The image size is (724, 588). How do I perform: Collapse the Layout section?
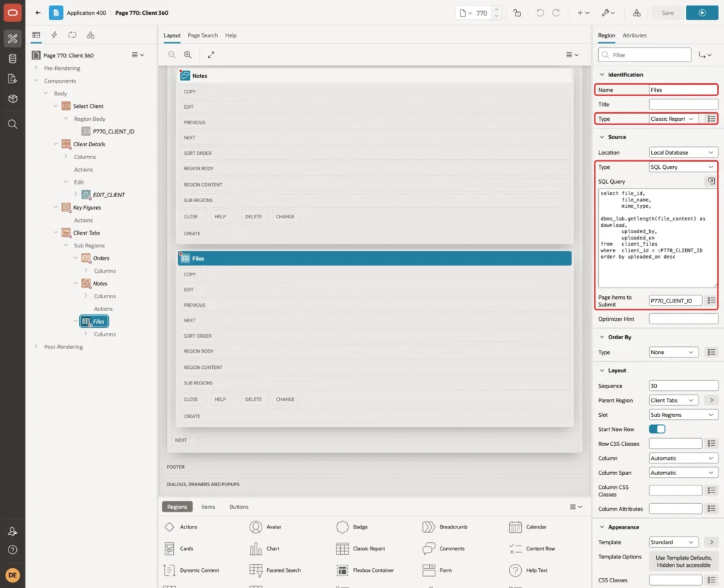click(x=602, y=370)
